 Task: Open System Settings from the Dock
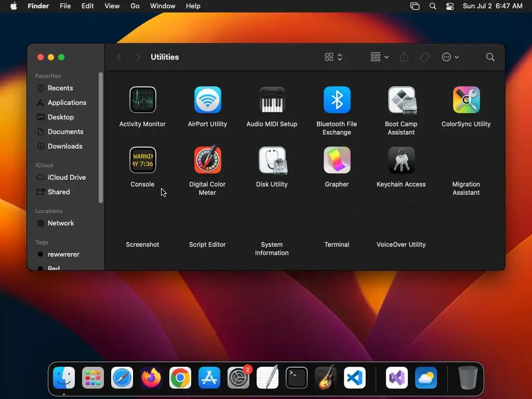pyautogui.click(x=238, y=378)
